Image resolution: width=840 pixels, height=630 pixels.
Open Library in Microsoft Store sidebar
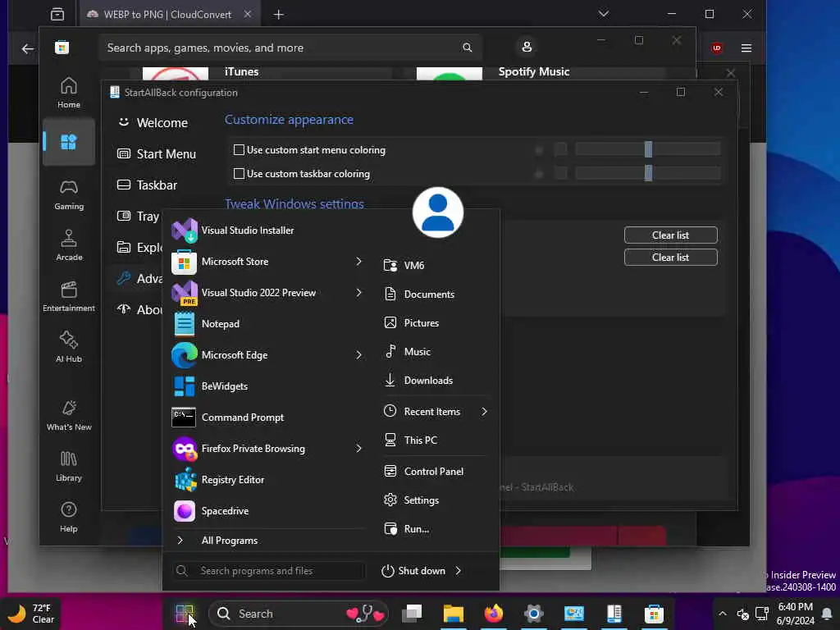pyautogui.click(x=69, y=466)
